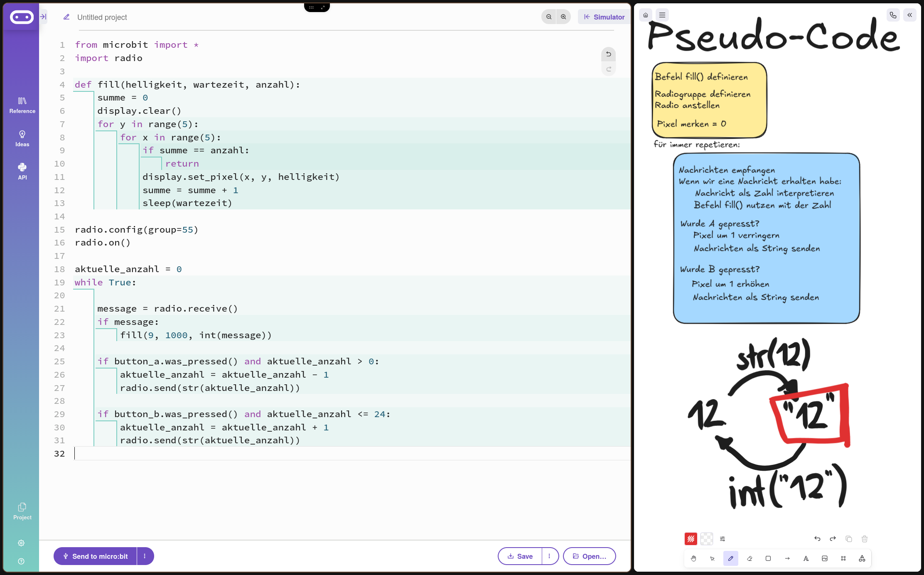Click the transparent background color swatch
Screen dimensions: 924x575
point(706,539)
